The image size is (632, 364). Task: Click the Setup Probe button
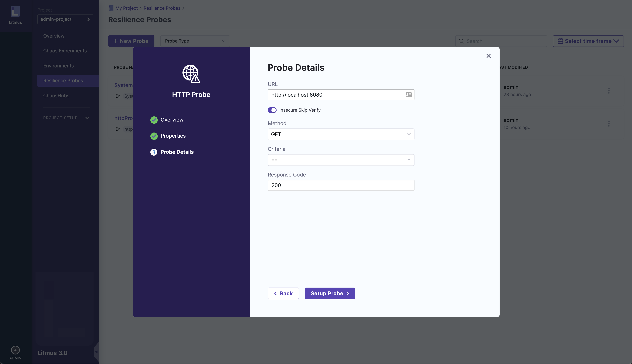pyautogui.click(x=330, y=293)
